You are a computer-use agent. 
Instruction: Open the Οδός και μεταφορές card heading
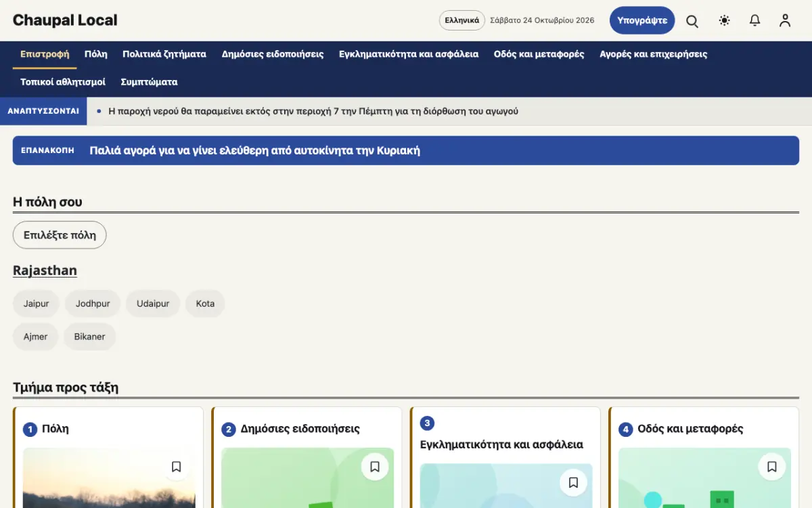pos(690,429)
